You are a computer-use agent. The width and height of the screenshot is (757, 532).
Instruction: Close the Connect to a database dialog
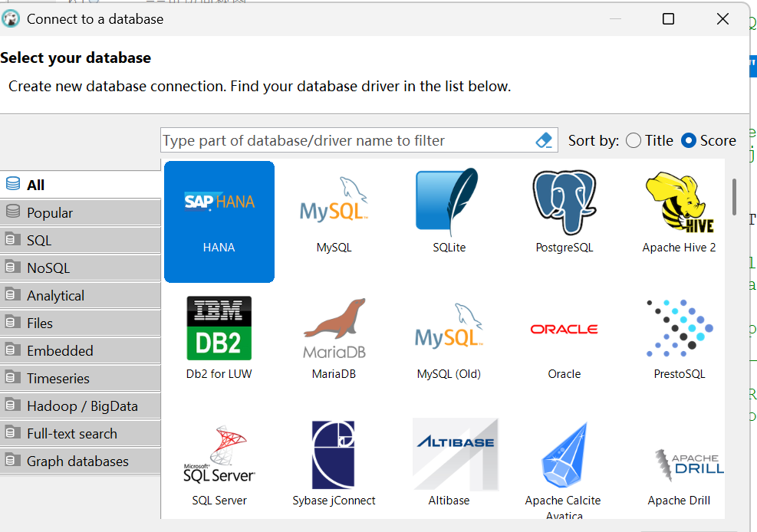click(722, 19)
